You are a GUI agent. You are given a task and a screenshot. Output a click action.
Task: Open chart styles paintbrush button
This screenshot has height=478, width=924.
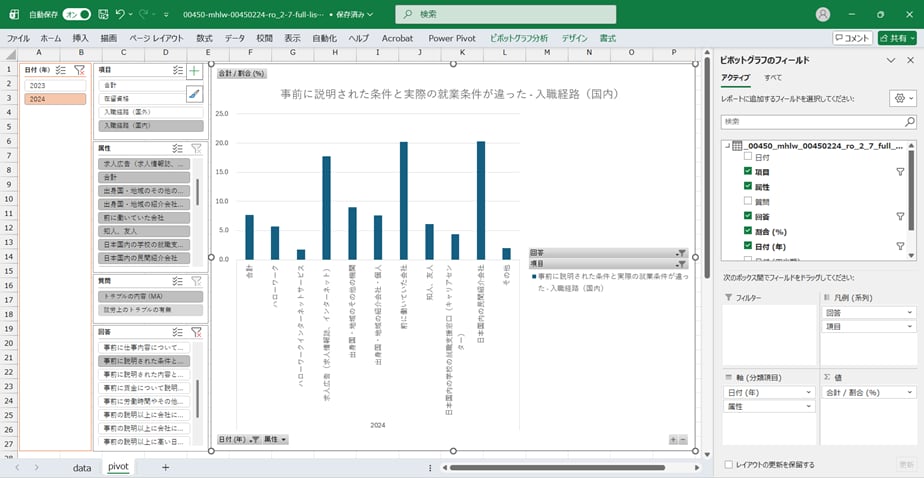(x=194, y=94)
